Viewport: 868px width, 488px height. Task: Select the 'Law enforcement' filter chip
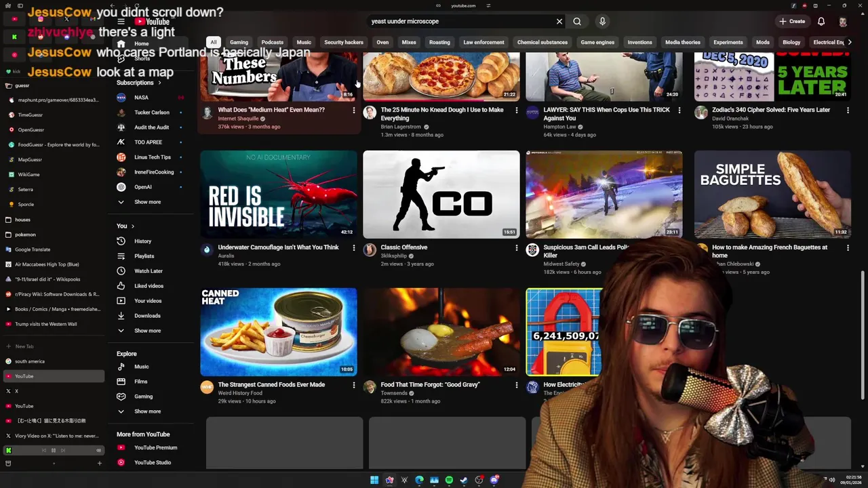484,43
